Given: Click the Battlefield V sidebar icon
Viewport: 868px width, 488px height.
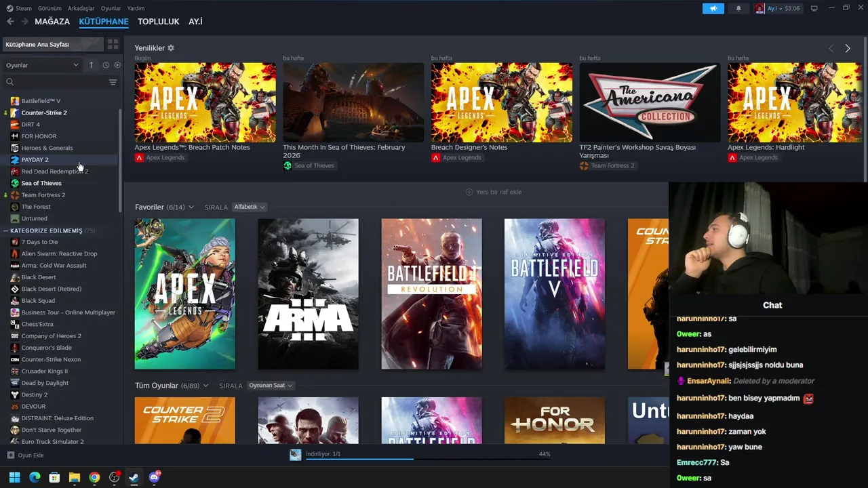Looking at the screenshot, I should click(x=15, y=101).
